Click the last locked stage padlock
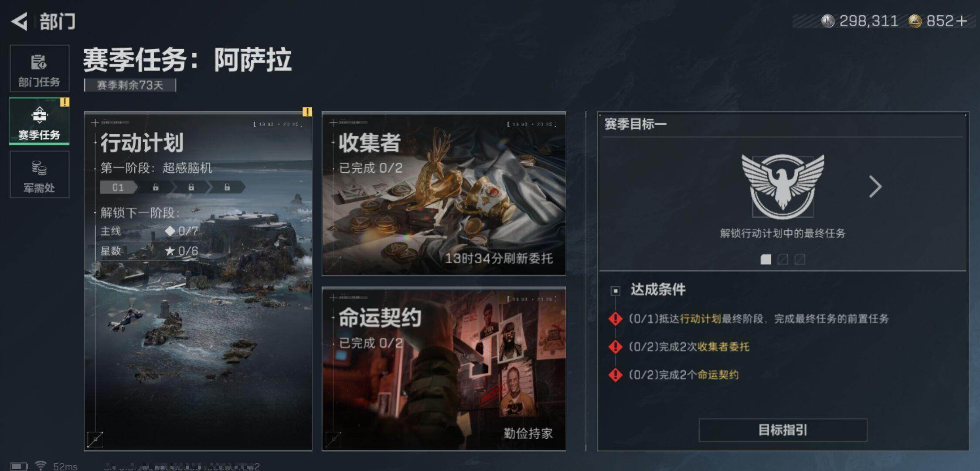This screenshot has width=980, height=471. pyautogui.click(x=227, y=188)
